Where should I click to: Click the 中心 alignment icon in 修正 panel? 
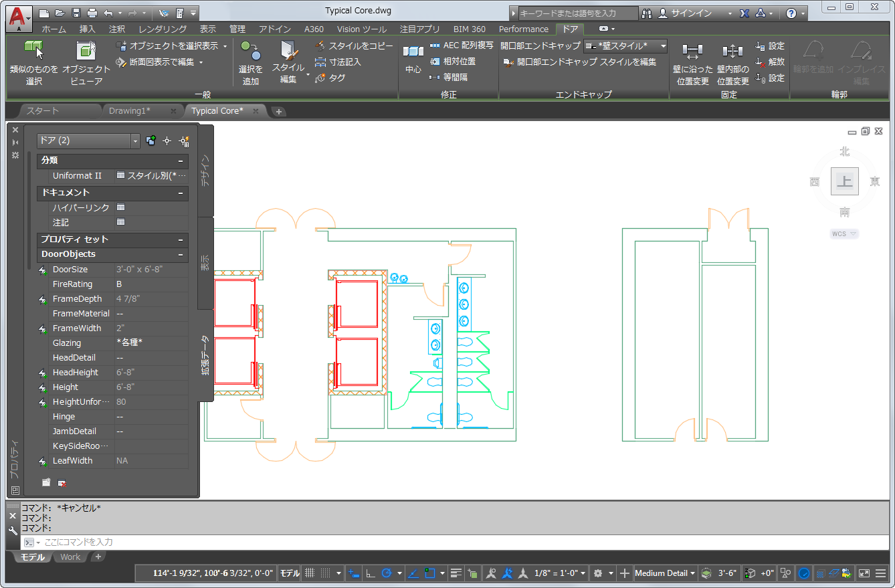[x=413, y=52]
